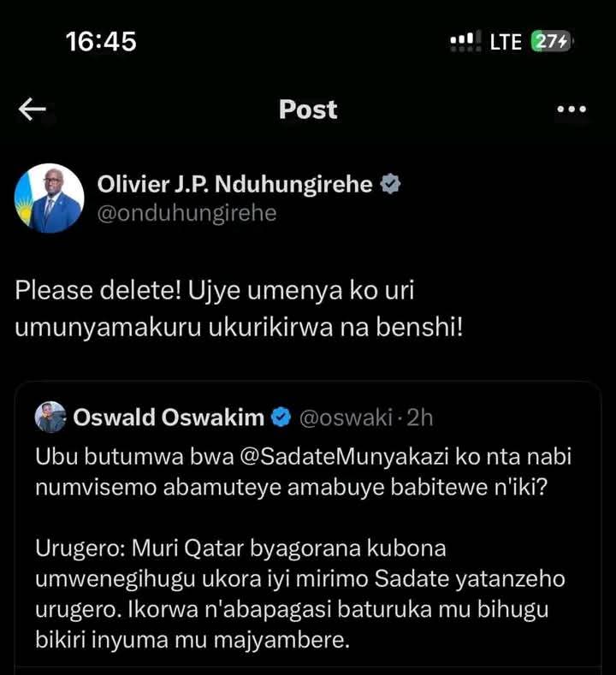Tap the battery indicator in status bar
616x675 pixels.
coord(551,42)
